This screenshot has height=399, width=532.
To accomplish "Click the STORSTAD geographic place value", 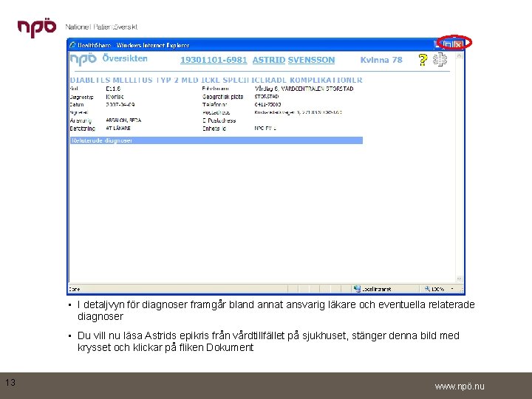I will tap(266, 96).
